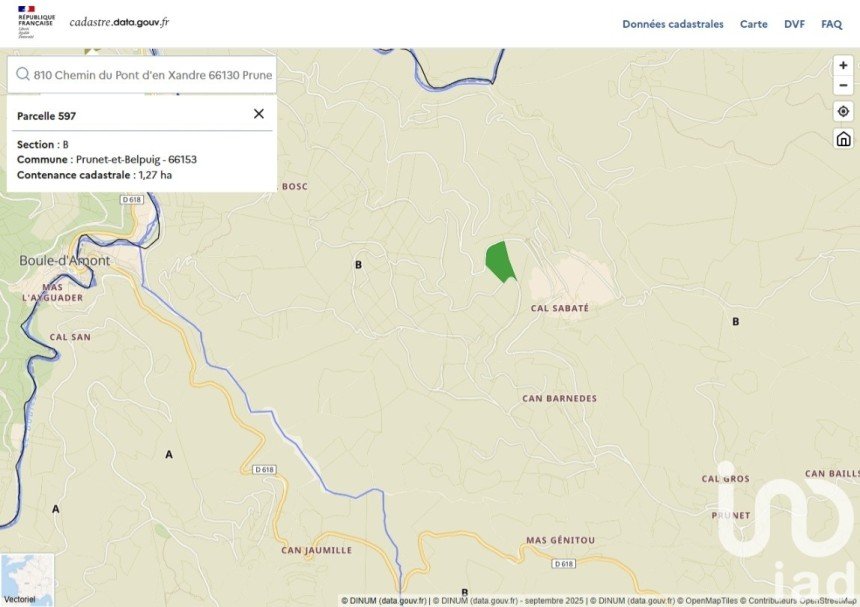Go to the Carte page

coord(754,24)
